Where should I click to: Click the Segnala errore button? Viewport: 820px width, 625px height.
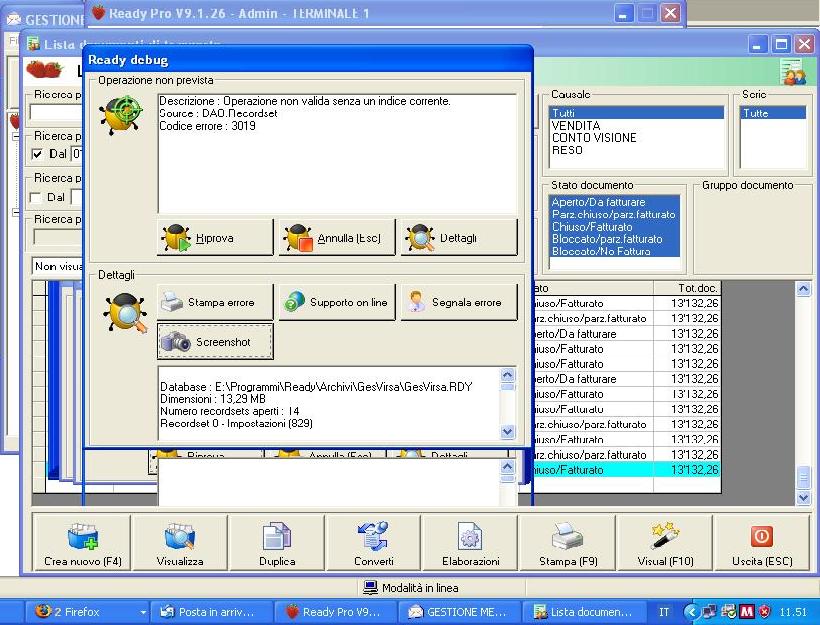tap(459, 302)
